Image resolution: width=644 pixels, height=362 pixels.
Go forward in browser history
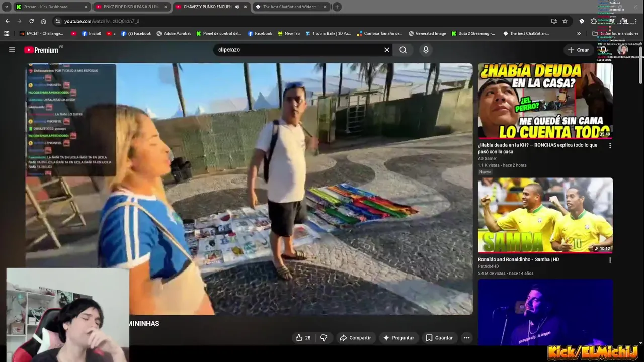tap(19, 21)
